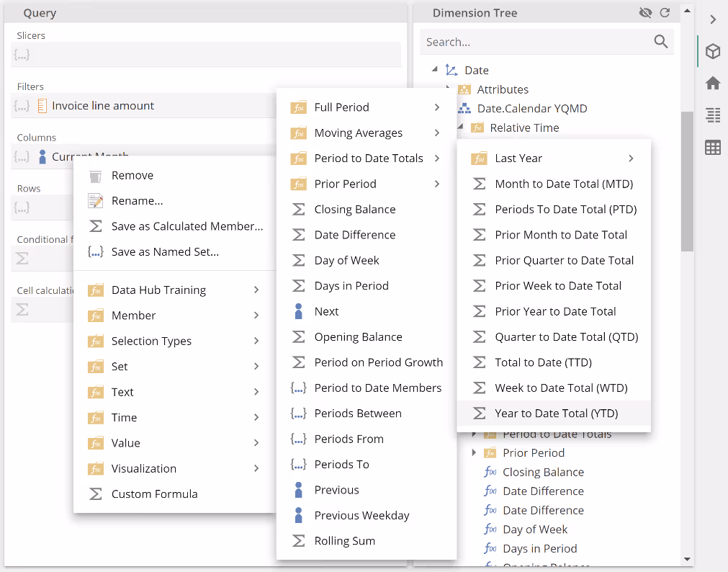The width and height of the screenshot is (728, 572).
Task: Click the table grid icon in sidebar
Action: point(712,148)
